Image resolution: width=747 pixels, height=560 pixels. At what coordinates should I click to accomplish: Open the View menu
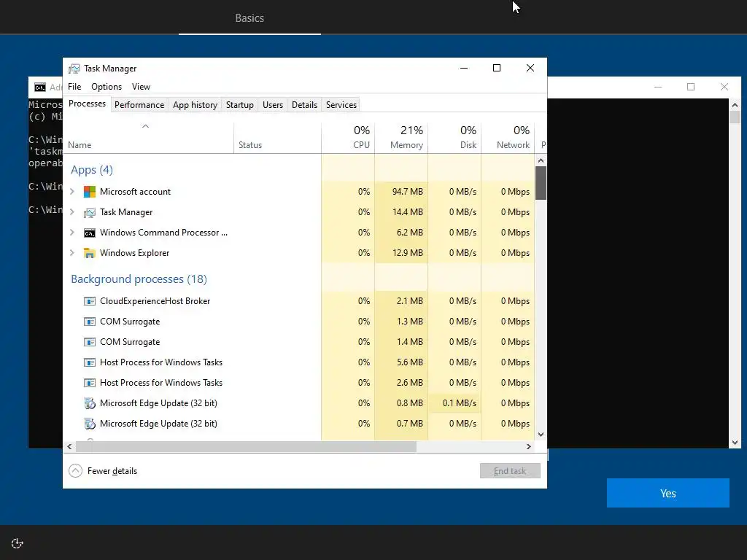pyautogui.click(x=141, y=87)
